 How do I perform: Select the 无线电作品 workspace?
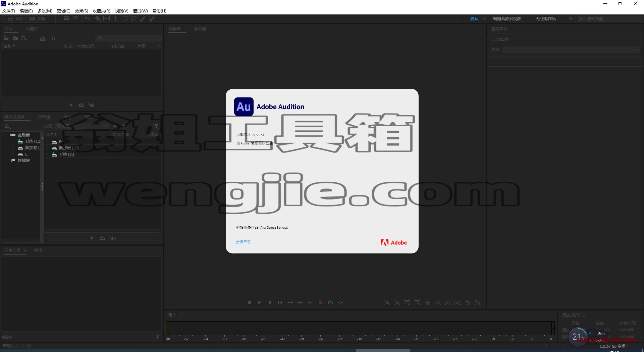pyautogui.click(x=545, y=19)
